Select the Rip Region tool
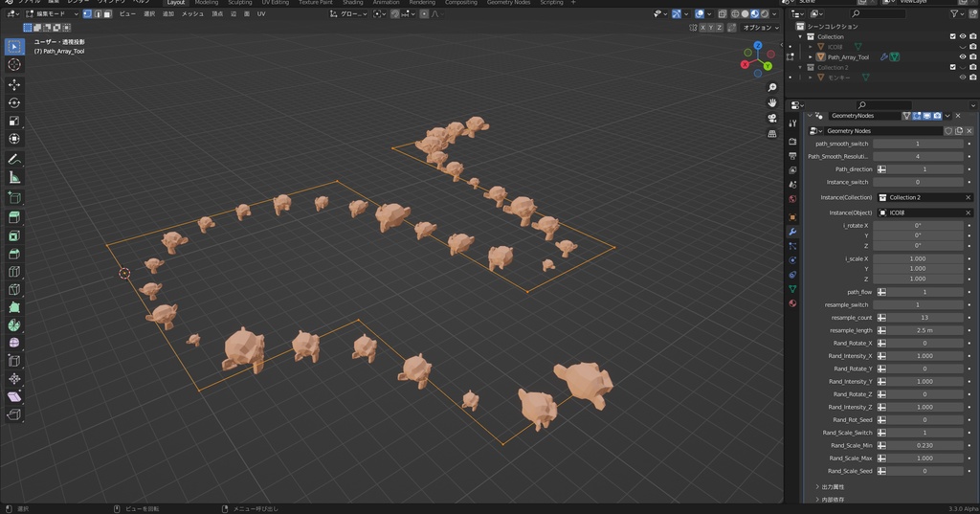 click(14, 413)
